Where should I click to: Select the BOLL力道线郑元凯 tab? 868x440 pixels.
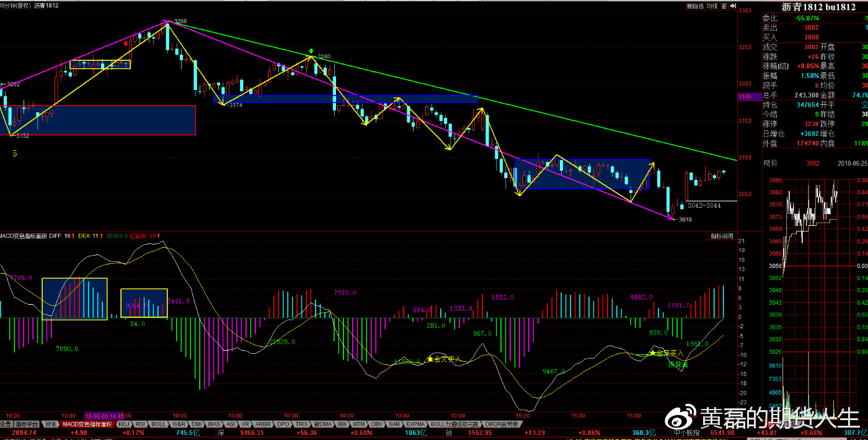click(456, 424)
